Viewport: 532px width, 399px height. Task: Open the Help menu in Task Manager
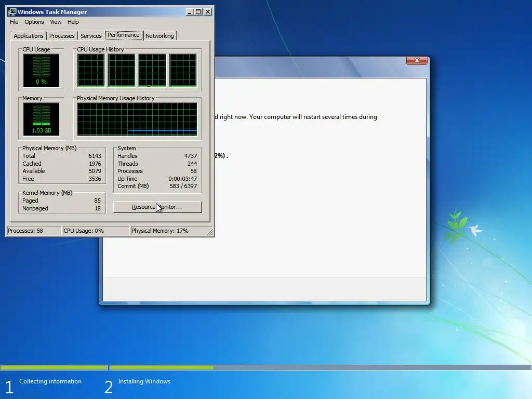(x=73, y=22)
